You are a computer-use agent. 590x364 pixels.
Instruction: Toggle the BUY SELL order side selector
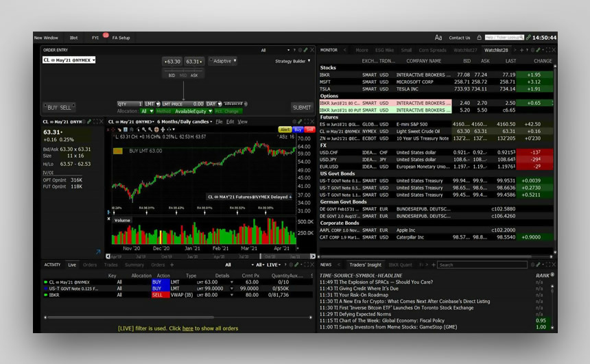click(x=60, y=108)
